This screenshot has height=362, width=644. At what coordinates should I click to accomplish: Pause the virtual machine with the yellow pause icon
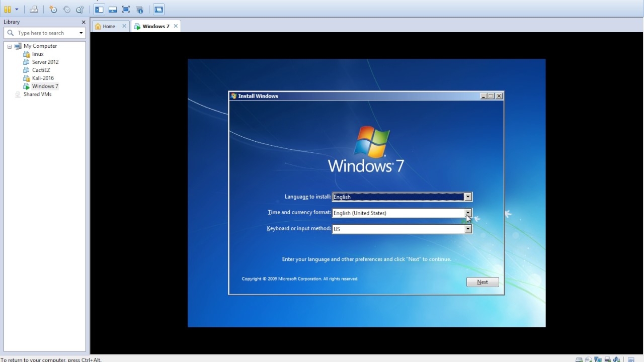pos(8,10)
